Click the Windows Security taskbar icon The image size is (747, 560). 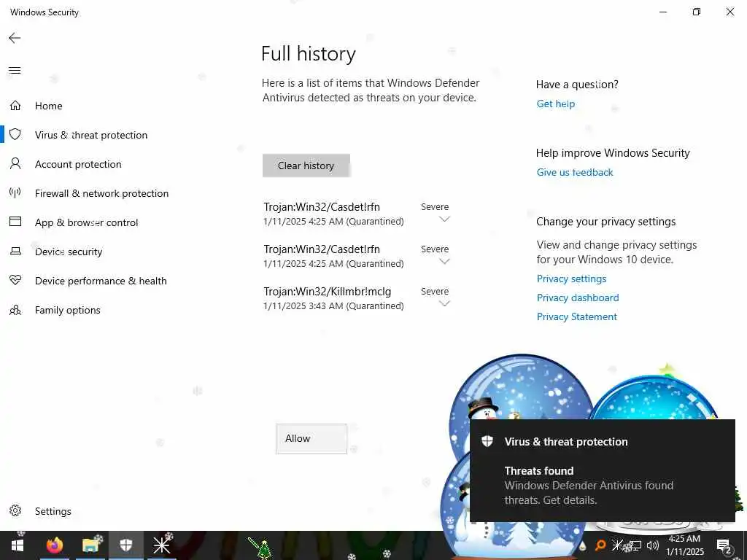[125, 545]
